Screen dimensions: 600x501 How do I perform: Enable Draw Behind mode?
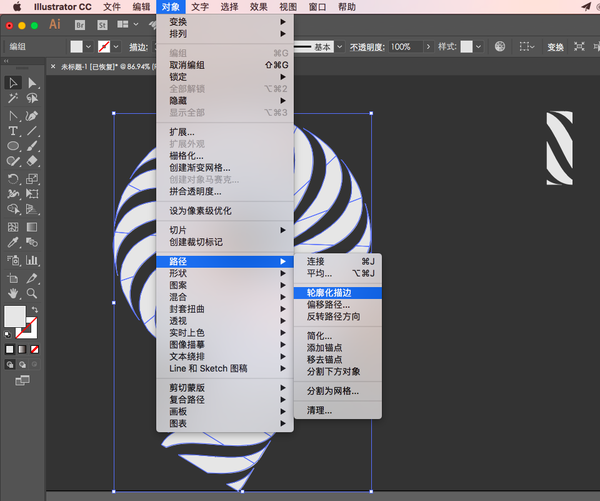22,364
